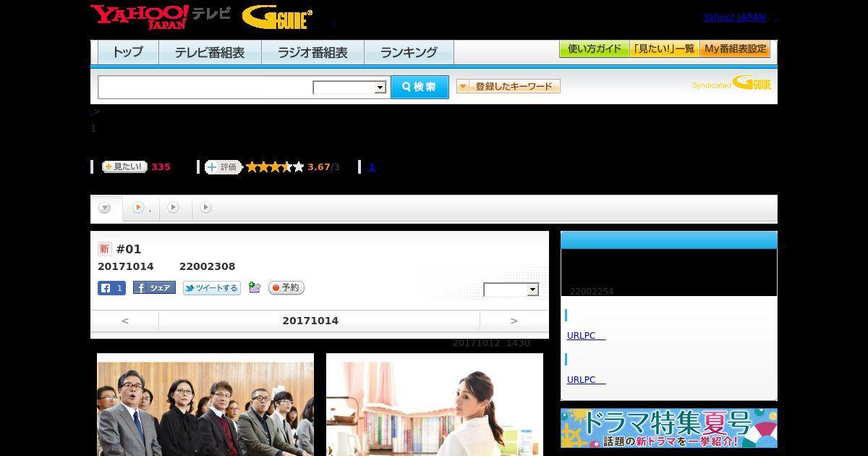Select the second tab with orange play icon
This screenshot has width=868, height=456.
141,208
